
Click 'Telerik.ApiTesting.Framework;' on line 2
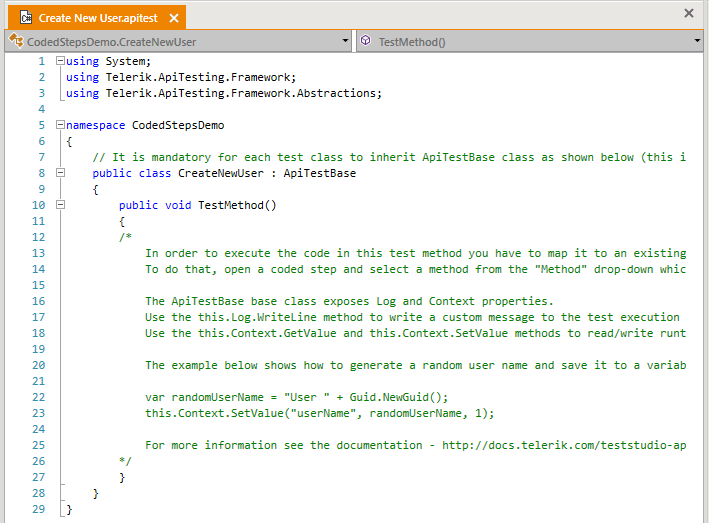click(x=201, y=77)
